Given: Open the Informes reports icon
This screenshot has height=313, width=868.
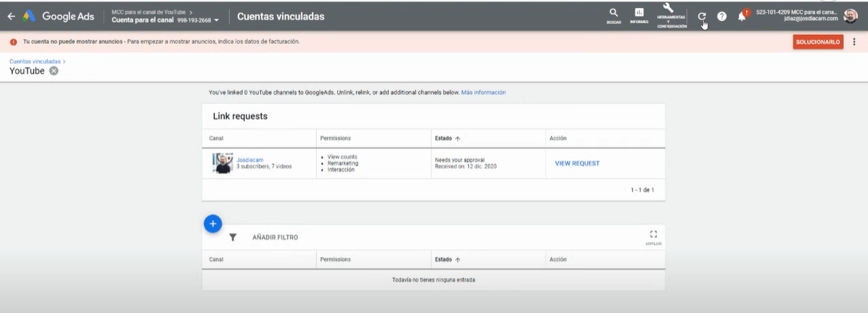Looking at the screenshot, I should pos(639,14).
